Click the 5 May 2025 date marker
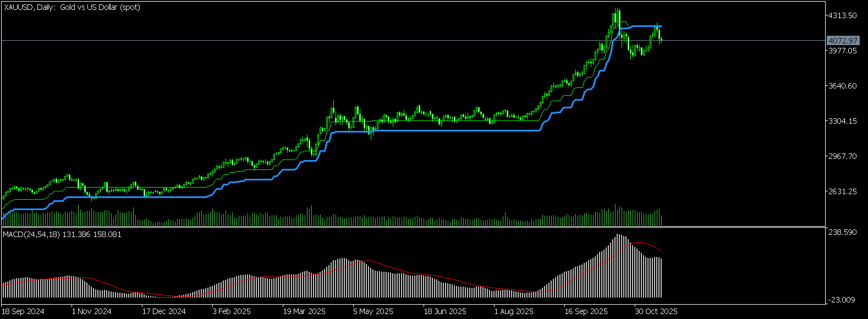The height and width of the screenshot is (319, 868). click(373, 311)
